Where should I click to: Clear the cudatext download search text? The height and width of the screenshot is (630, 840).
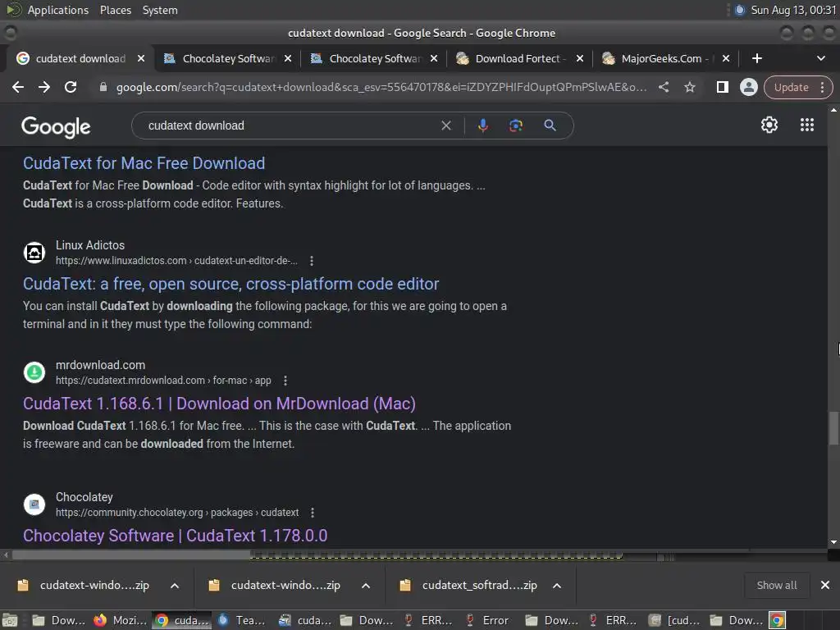point(445,126)
